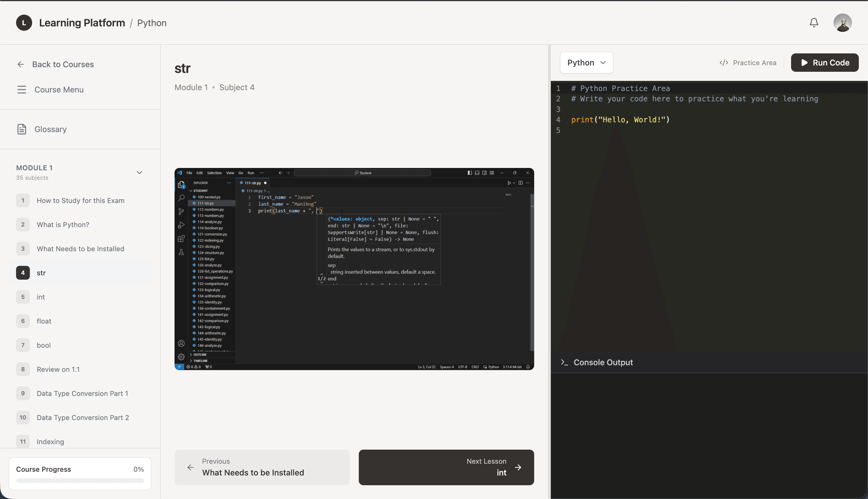Click the notification bell icon
Image resolution: width=868 pixels, height=499 pixels.
coord(814,23)
